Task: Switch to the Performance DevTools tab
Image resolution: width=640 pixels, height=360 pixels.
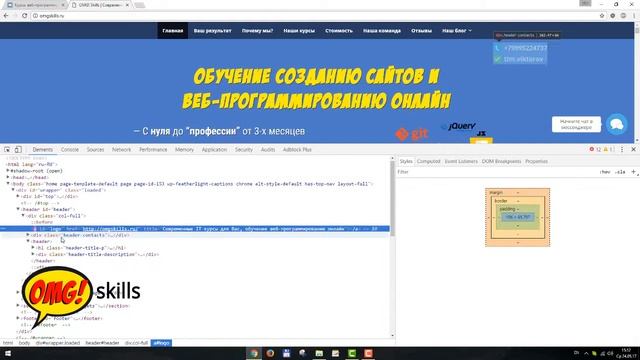Action: point(153,150)
